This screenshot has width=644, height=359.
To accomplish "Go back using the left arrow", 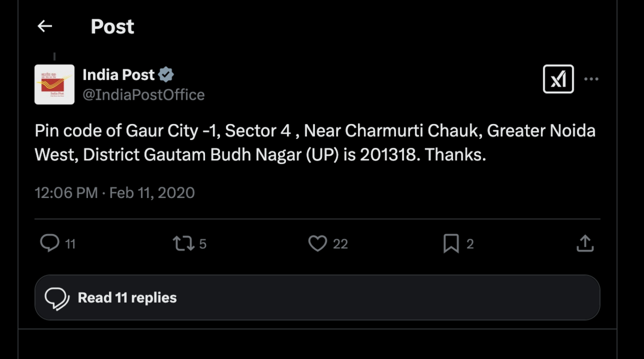I will [x=45, y=26].
